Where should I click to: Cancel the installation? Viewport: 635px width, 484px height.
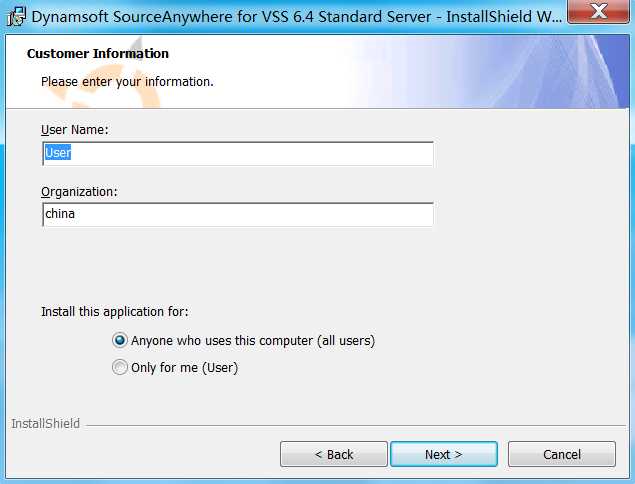pos(561,454)
